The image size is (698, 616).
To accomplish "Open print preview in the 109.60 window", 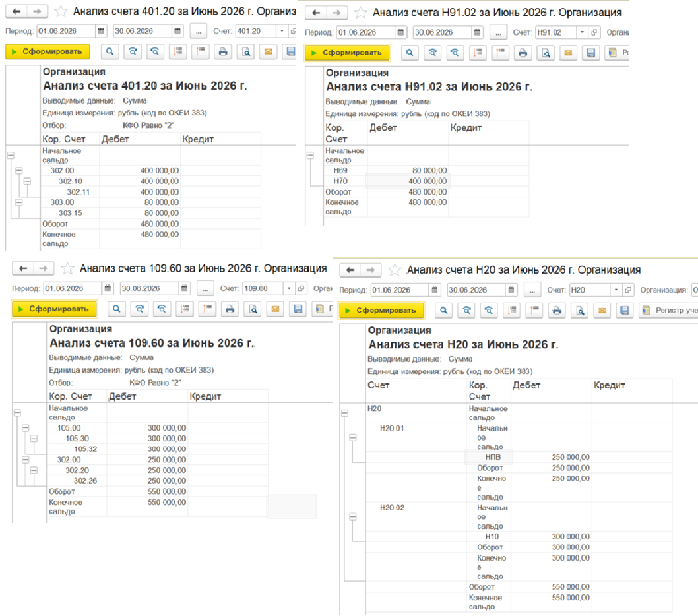I will [x=253, y=309].
